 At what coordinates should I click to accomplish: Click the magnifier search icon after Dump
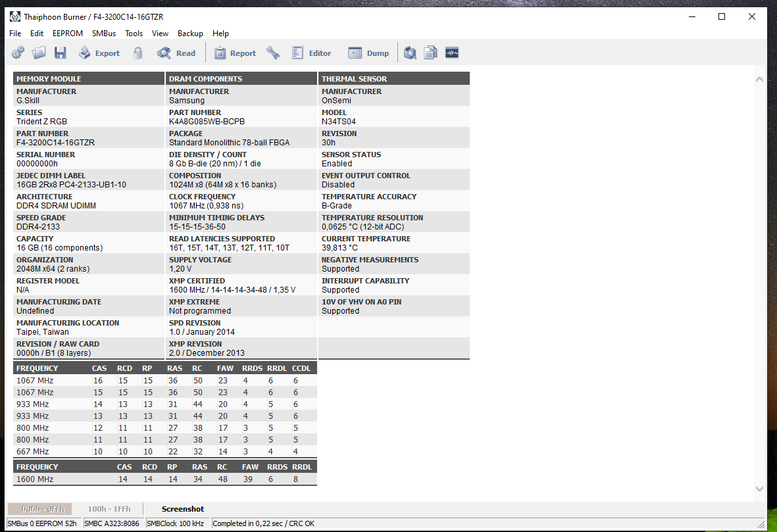[x=410, y=53]
